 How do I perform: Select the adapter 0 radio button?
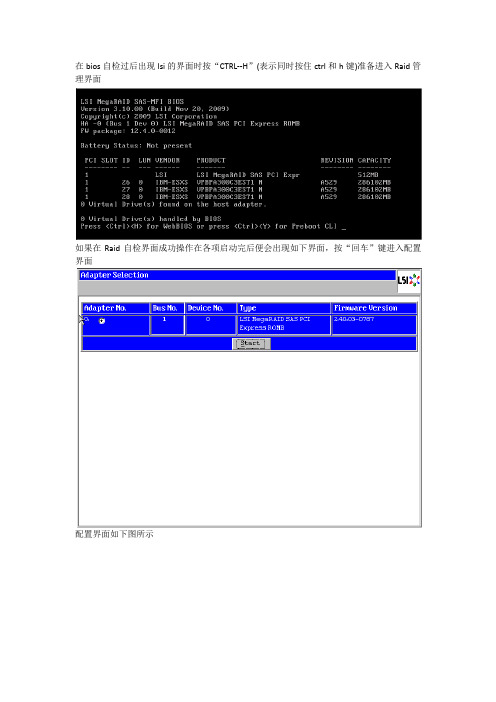tap(102, 321)
